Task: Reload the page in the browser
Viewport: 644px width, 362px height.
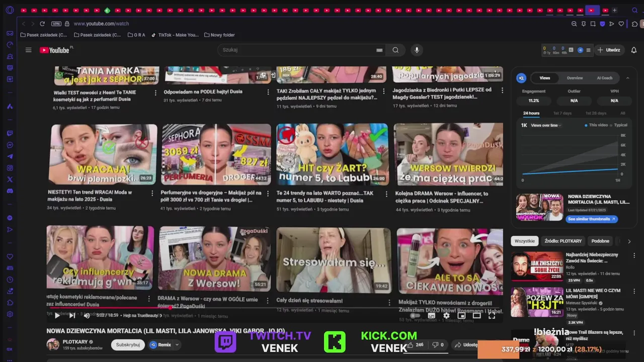Action: pyautogui.click(x=42, y=24)
